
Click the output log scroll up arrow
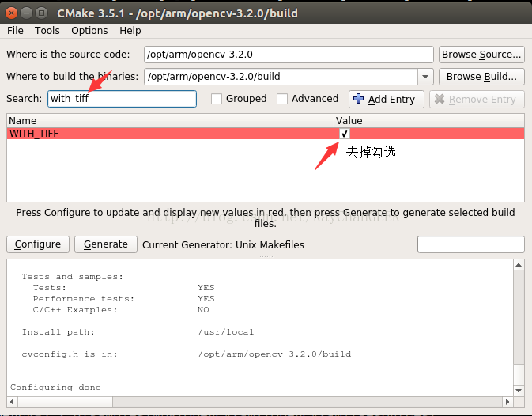tap(519, 265)
